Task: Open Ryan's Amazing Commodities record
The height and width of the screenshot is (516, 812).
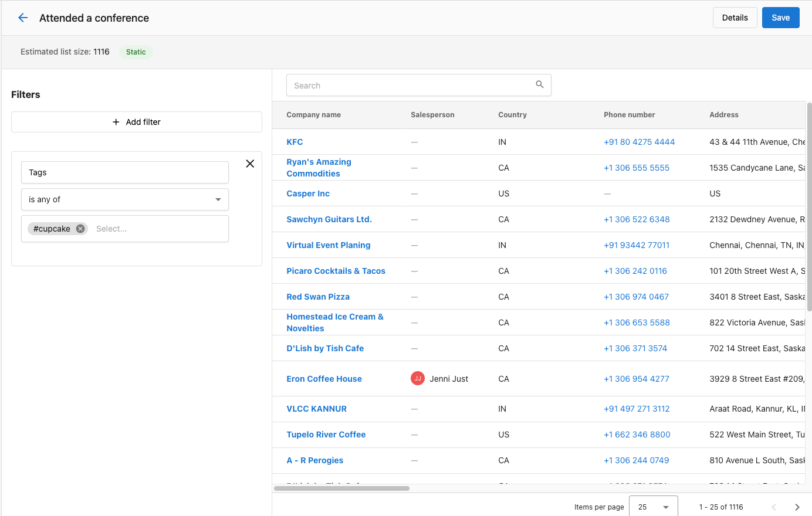Action: tap(319, 167)
